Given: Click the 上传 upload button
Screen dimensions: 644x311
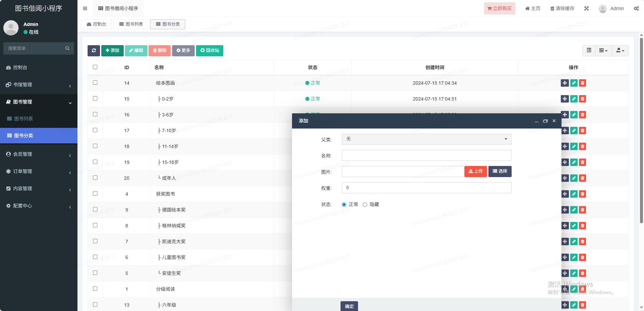Looking at the screenshot, I should 475,171.
